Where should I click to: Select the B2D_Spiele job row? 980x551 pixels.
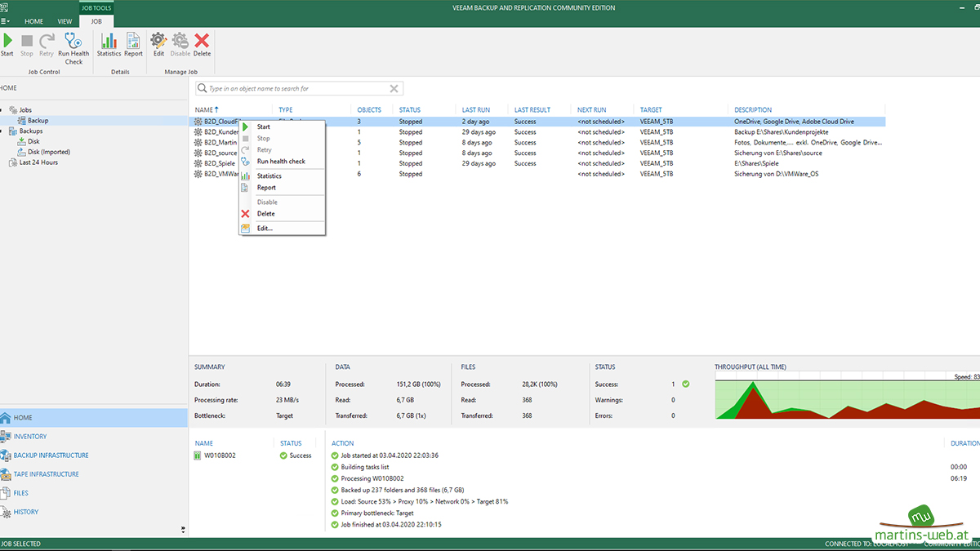(x=539, y=164)
